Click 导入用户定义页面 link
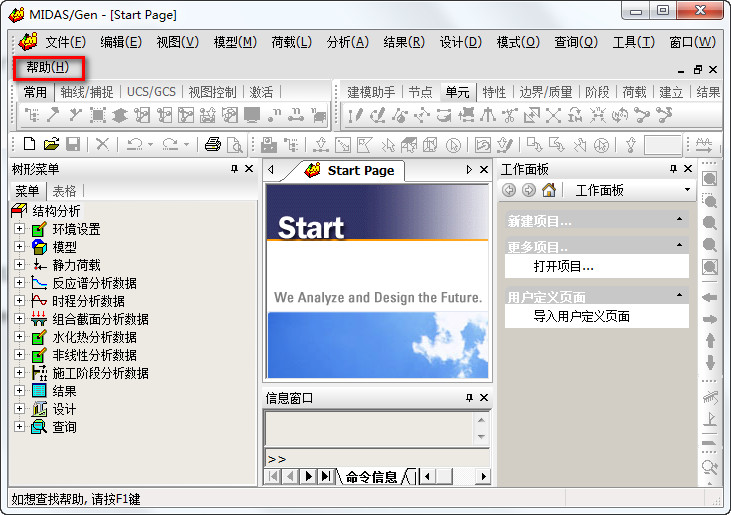Image resolution: width=731 pixels, height=515 pixels. (581, 316)
